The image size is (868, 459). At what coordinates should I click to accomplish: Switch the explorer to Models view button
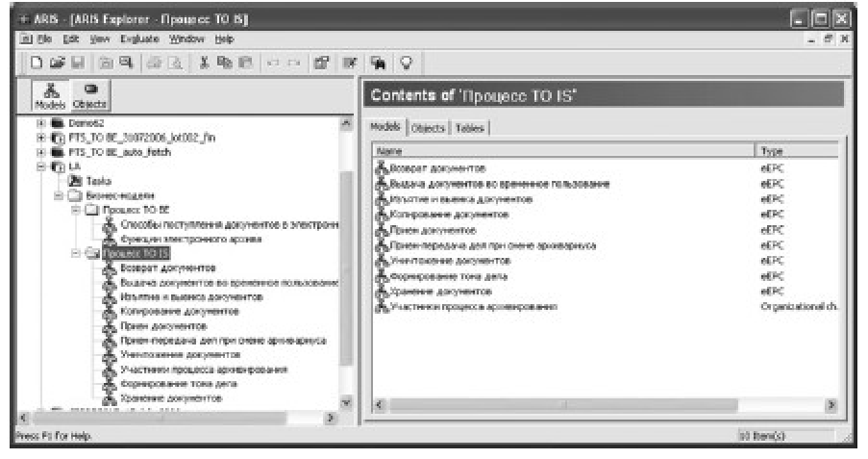point(50,96)
